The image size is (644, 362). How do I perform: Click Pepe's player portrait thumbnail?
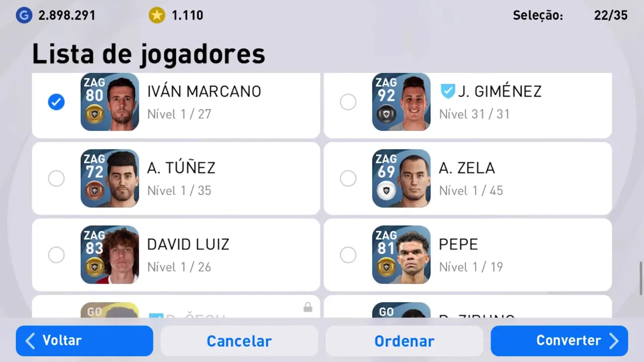(401, 255)
